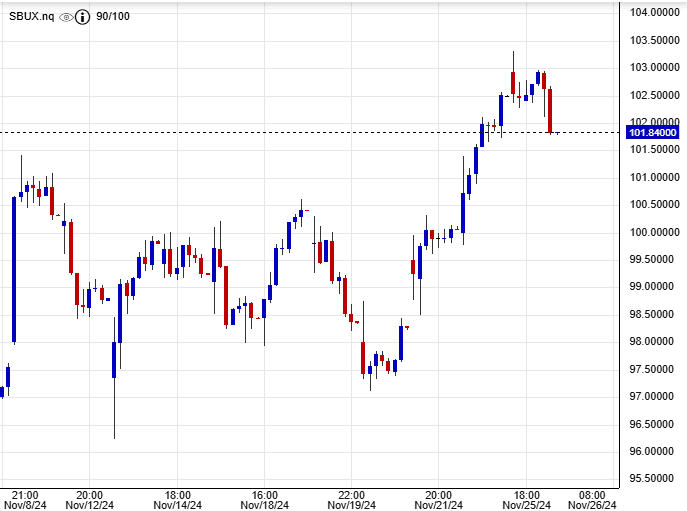The height and width of the screenshot is (511, 687).
Task: Click the tall blue candle at chart's left edge
Action: point(14,270)
